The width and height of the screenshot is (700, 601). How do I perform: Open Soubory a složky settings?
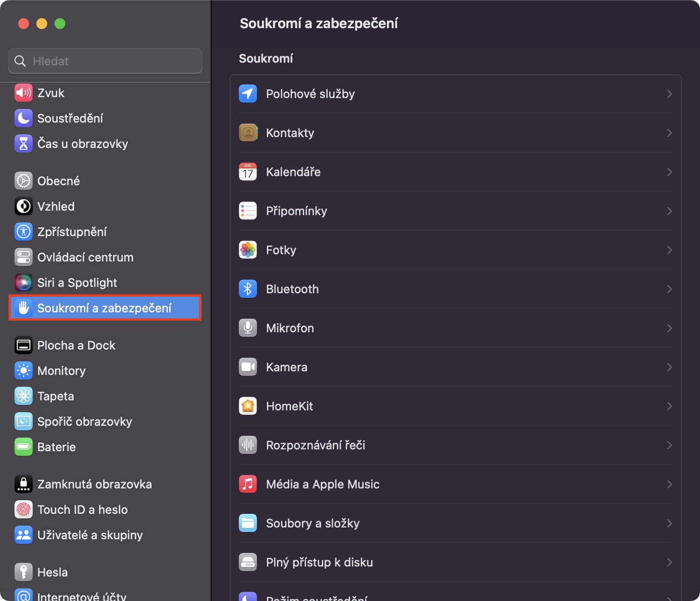[313, 523]
